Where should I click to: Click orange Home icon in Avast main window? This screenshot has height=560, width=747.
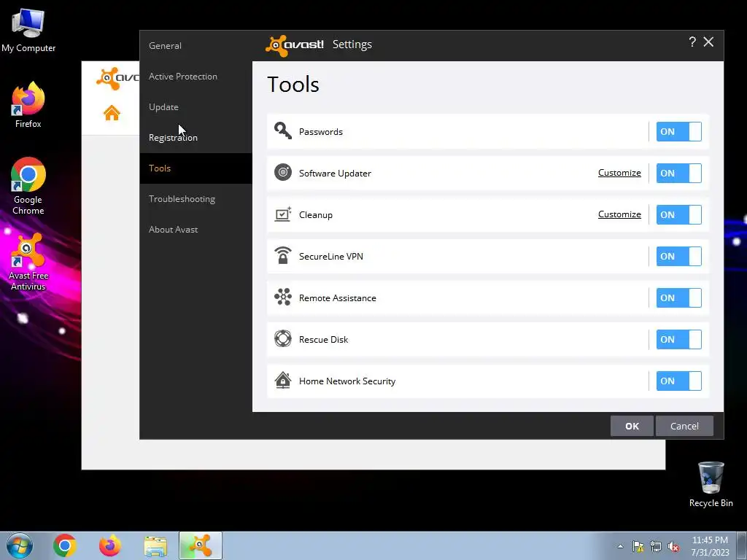(x=112, y=113)
